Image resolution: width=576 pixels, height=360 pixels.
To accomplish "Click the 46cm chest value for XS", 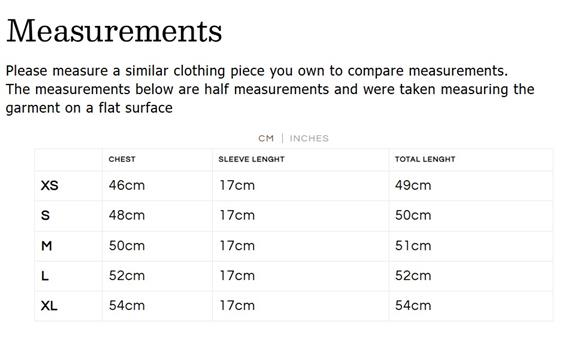I will pyautogui.click(x=127, y=186).
